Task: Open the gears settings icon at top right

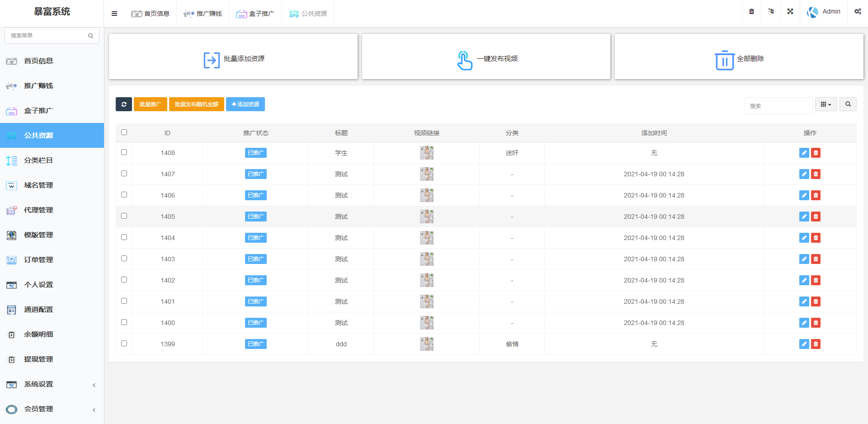Action: coord(857,12)
